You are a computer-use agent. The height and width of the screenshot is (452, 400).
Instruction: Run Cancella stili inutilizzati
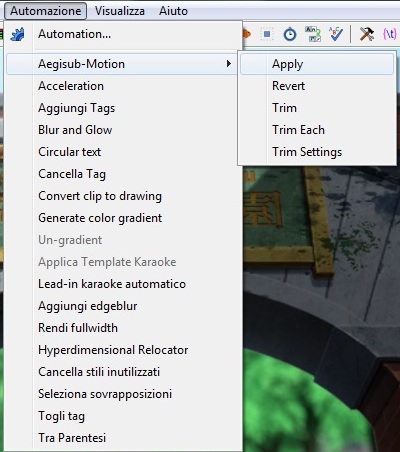coord(124,372)
